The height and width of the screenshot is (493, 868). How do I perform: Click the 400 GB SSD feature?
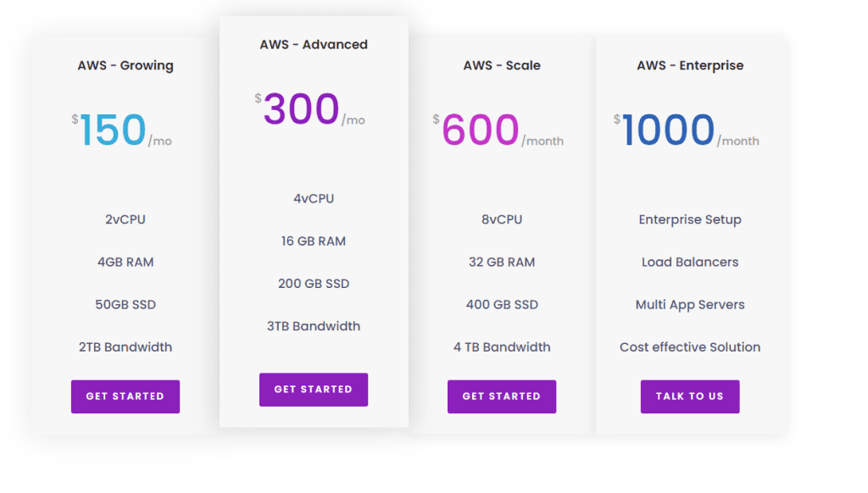click(x=502, y=304)
